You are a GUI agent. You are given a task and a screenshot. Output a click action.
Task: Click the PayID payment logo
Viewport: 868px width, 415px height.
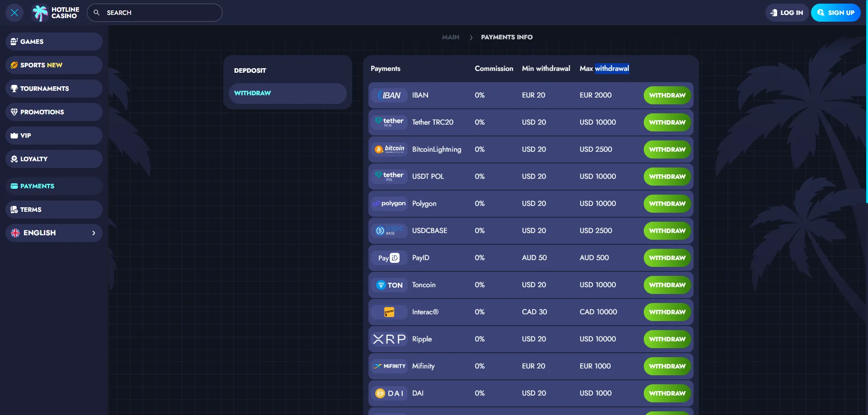[x=389, y=258]
